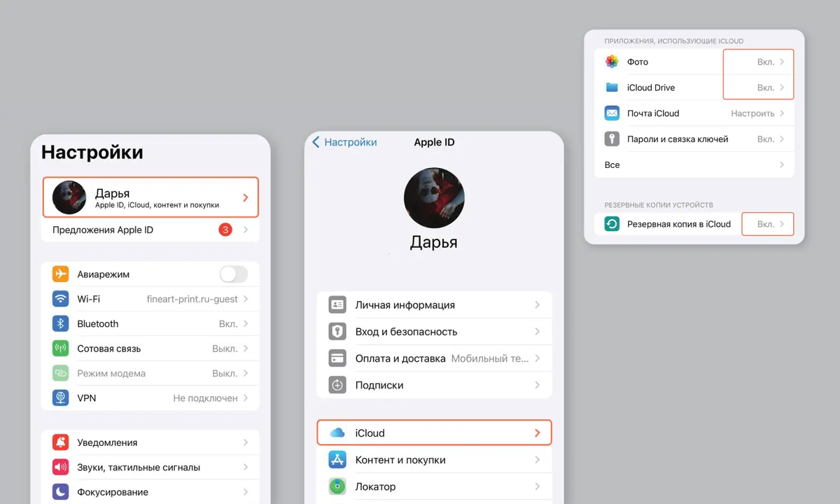Tap the Почта iCloud envelope icon

point(612,113)
